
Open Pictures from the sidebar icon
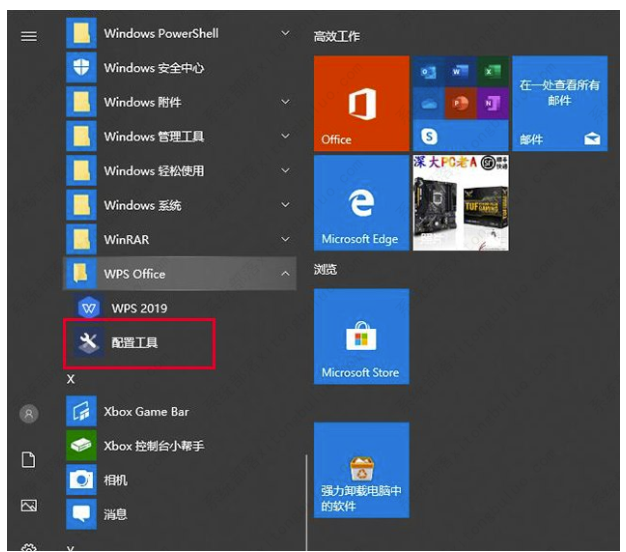[29, 505]
